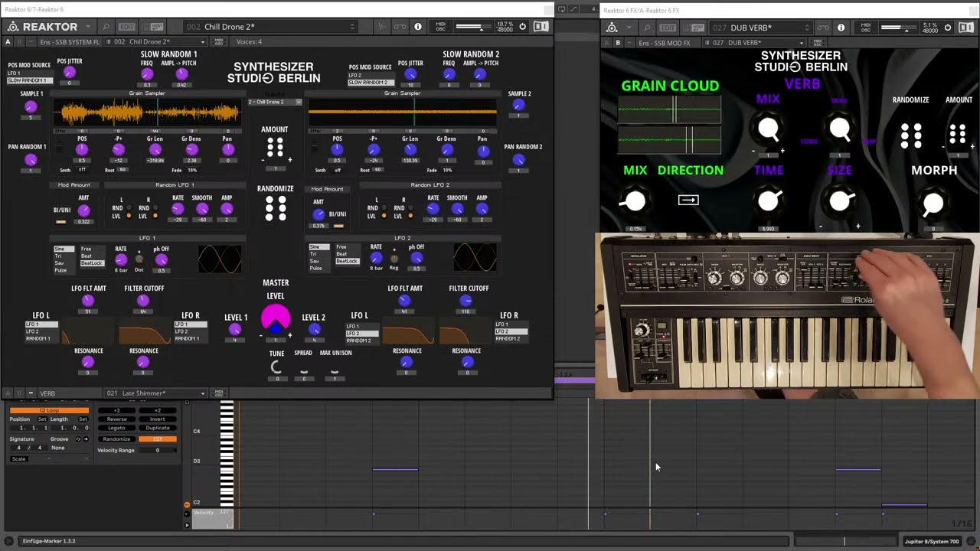The width and height of the screenshot is (980, 551).
Task: Click the left FILTER CUTOFF knob
Action: click(143, 301)
